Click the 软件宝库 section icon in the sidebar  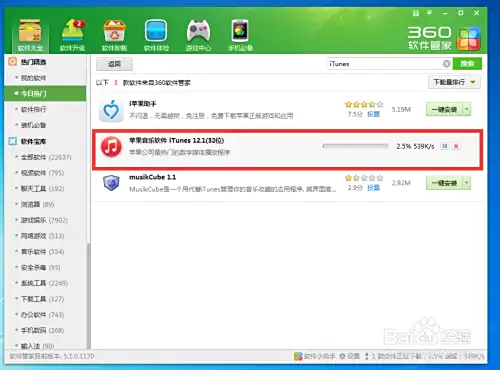pyautogui.click(x=12, y=141)
